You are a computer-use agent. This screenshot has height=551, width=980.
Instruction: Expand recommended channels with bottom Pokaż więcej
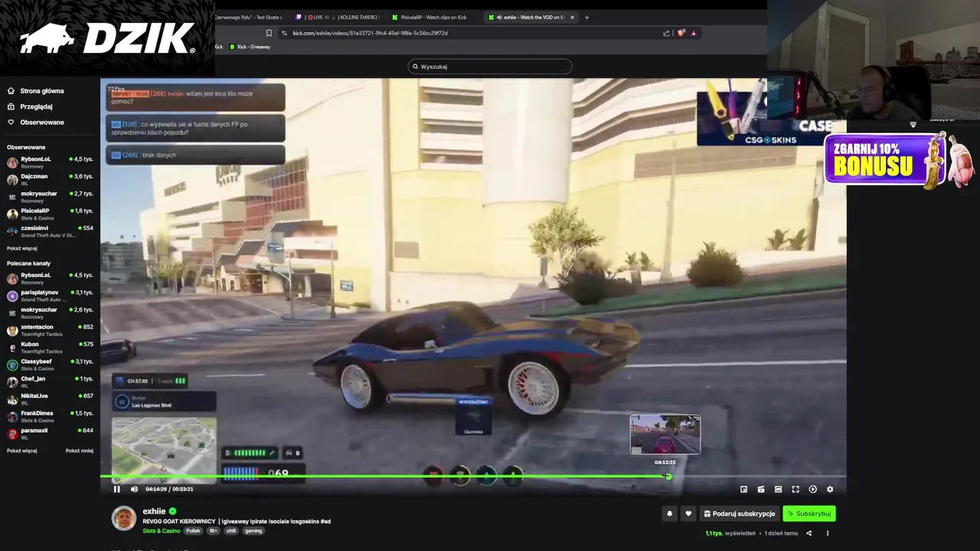tap(21, 451)
